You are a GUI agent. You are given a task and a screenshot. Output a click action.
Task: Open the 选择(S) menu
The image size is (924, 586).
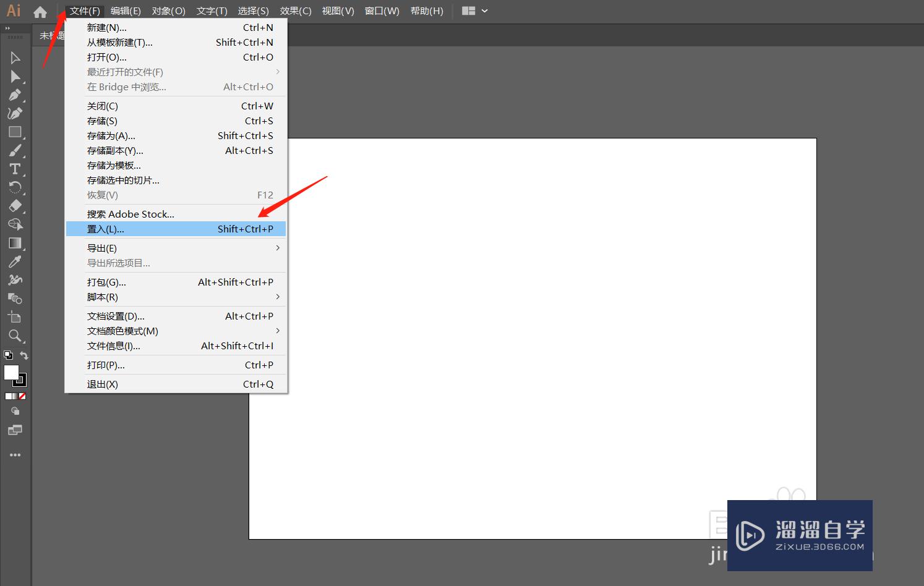pyautogui.click(x=254, y=11)
